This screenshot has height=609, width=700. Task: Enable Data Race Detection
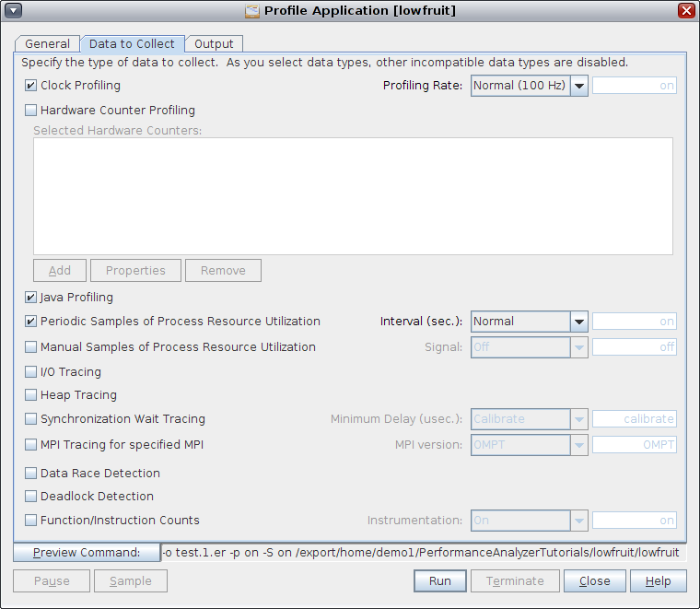[x=30, y=473]
